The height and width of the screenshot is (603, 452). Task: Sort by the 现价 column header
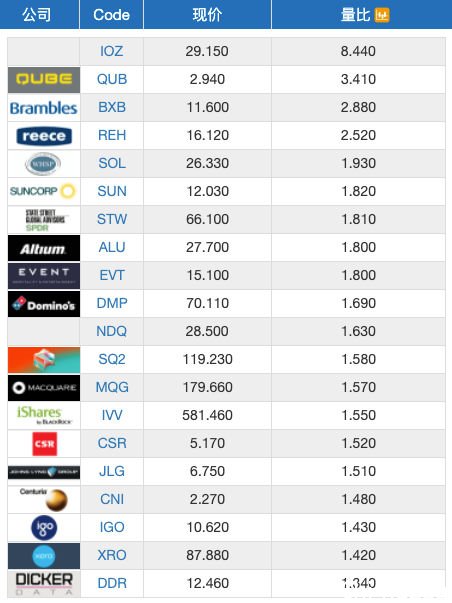(x=207, y=15)
